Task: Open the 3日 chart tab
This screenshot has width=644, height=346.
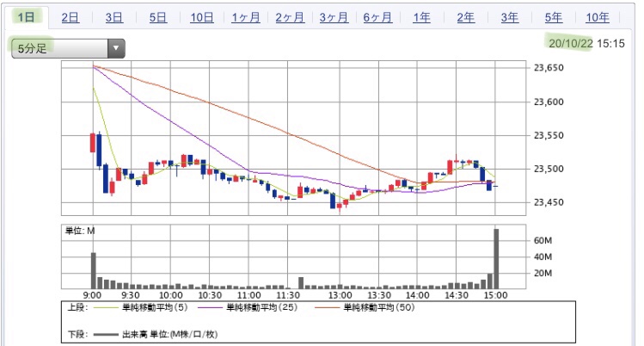Action: pyautogui.click(x=114, y=17)
